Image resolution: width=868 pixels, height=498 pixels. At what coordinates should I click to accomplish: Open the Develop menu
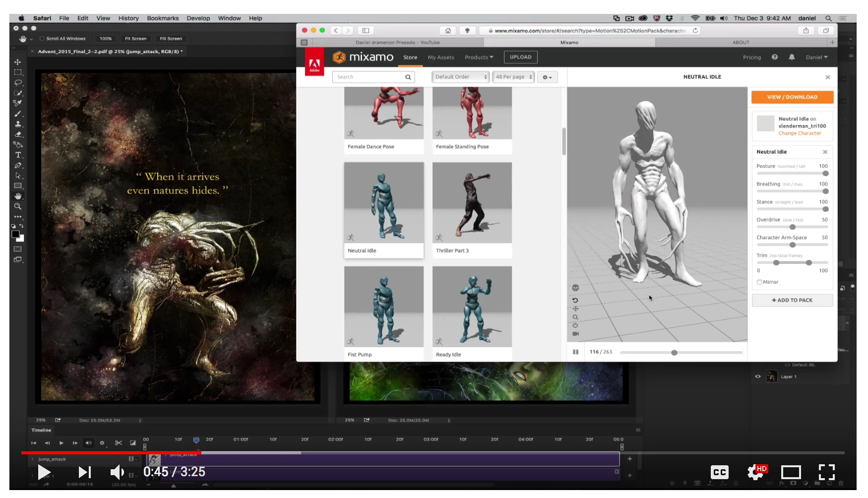click(x=198, y=18)
